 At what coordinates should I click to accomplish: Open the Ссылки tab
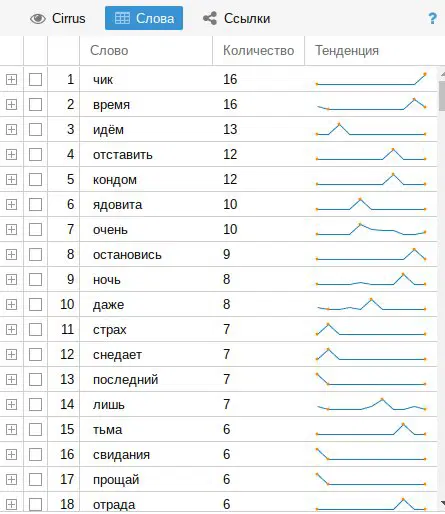[237, 18]
